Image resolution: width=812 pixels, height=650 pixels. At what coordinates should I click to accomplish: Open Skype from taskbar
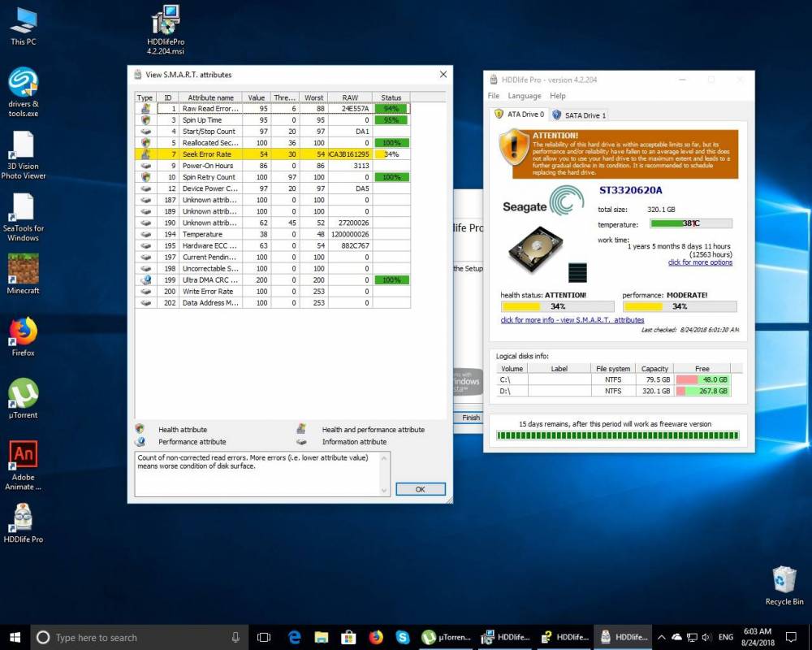403,637
